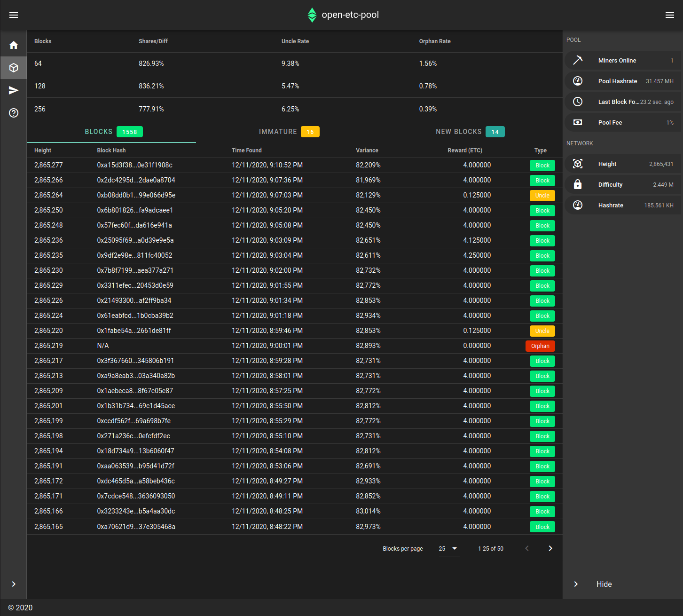Viewport: 683px width, 616px height.
Task: Go to next page of blocks
Action: pyautogui.click(x=550, y=548)
